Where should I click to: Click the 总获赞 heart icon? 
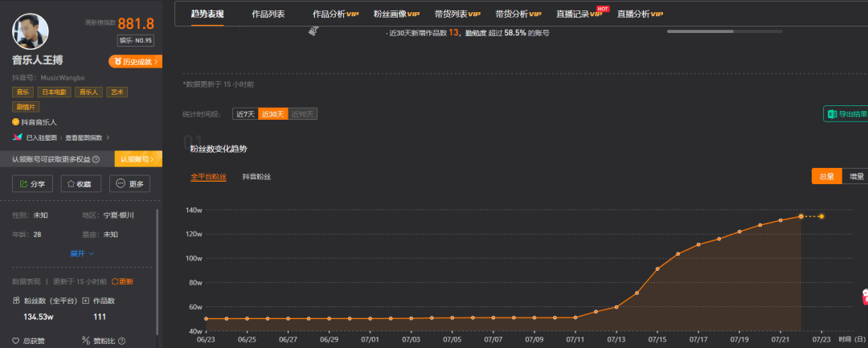15,341
